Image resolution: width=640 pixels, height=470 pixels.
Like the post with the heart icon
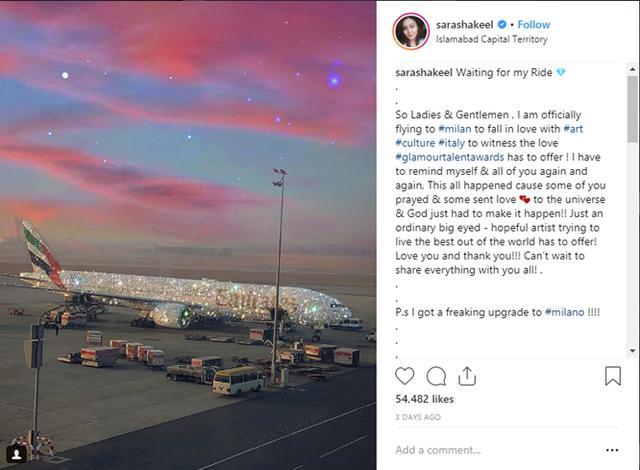[404, 376]
